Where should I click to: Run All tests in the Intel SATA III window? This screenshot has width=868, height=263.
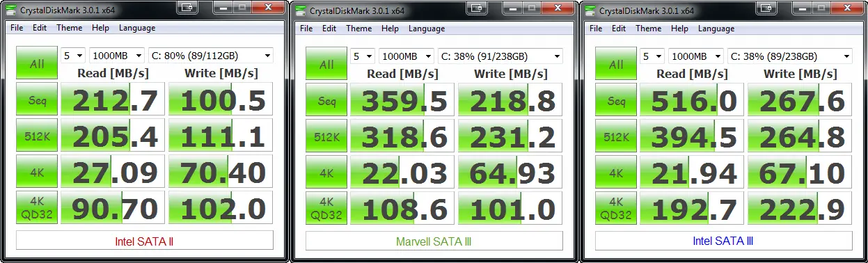(616, 63)
